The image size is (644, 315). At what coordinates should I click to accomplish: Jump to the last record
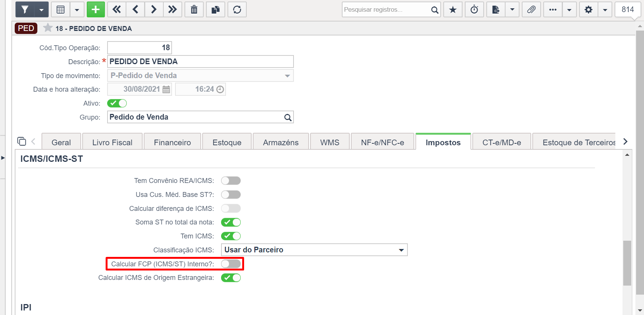pyautogui.click(x=172, y=9)
